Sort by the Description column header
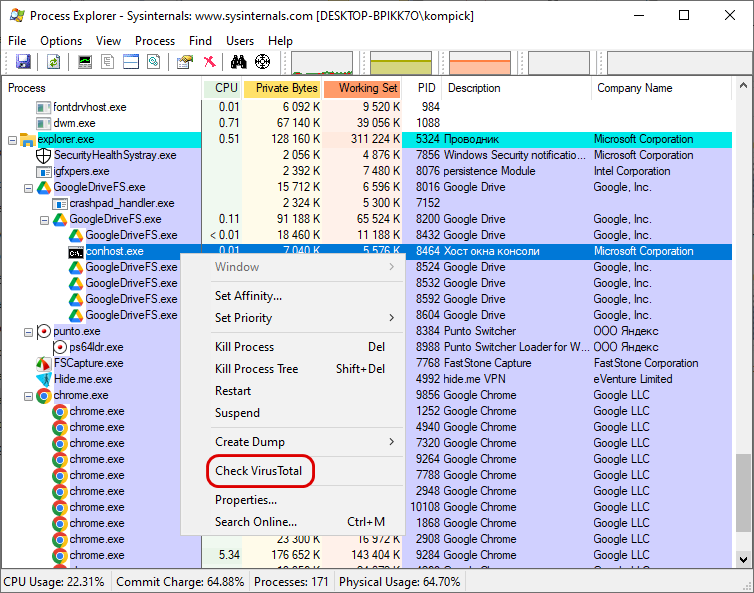 pos(516,88)
